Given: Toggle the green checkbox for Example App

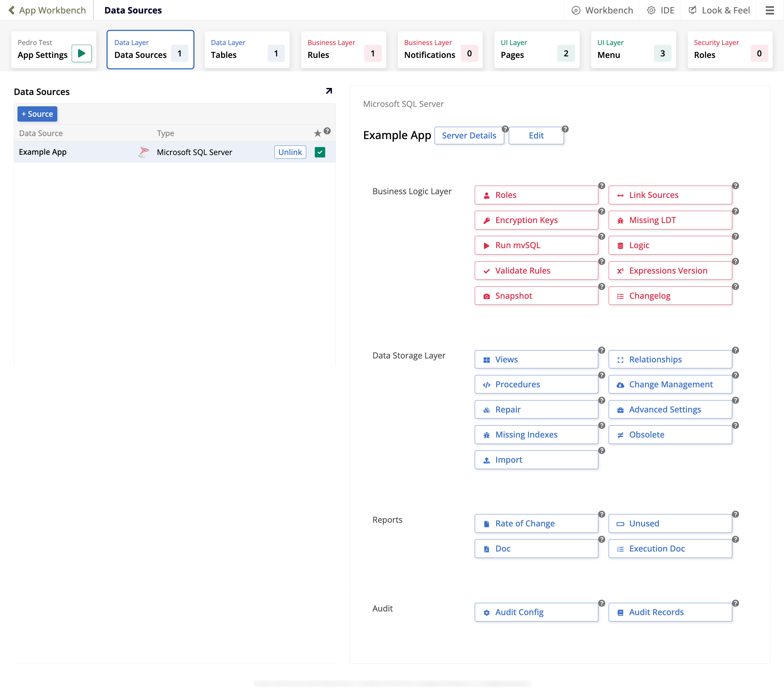Looking at the screenshot, I should click(x=319, y=152).
